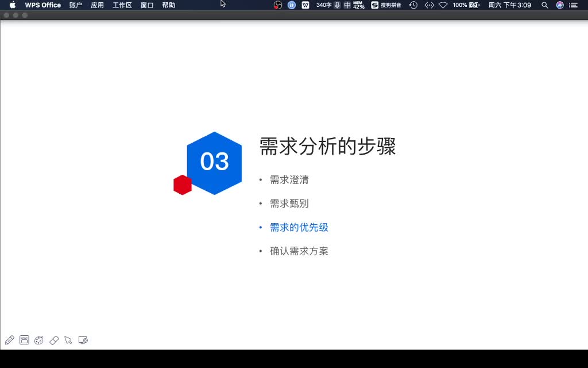Click the small red hexagon shape
This screenshot has width=588, height=368.
(183, 185)
